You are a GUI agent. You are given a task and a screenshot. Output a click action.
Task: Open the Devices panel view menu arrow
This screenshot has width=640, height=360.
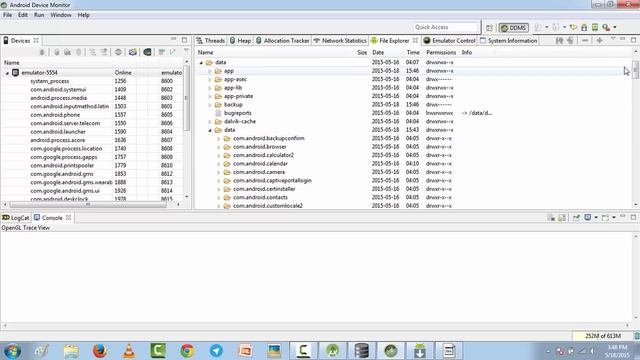click(x=186, y=51)
